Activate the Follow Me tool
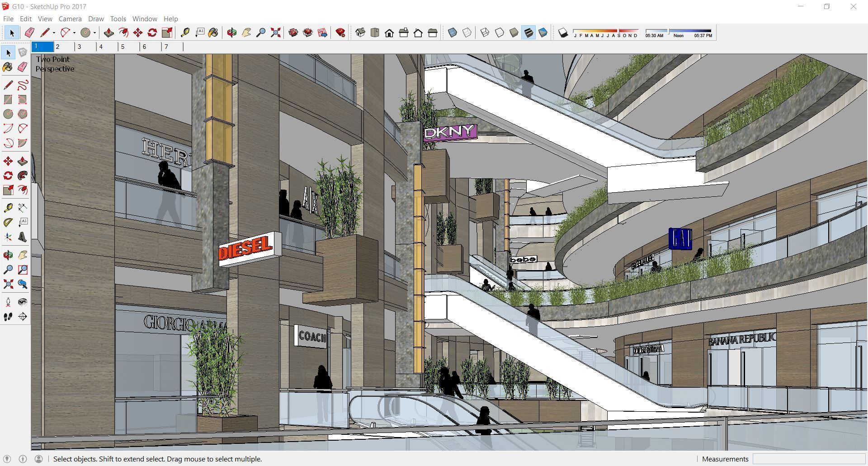The height and width of the screenshot is (466, 868). point(23,176)
